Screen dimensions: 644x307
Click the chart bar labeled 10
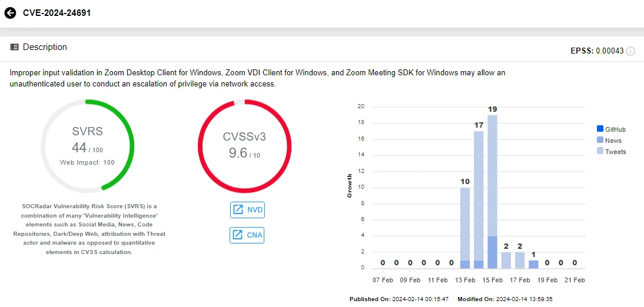(465, 228)
